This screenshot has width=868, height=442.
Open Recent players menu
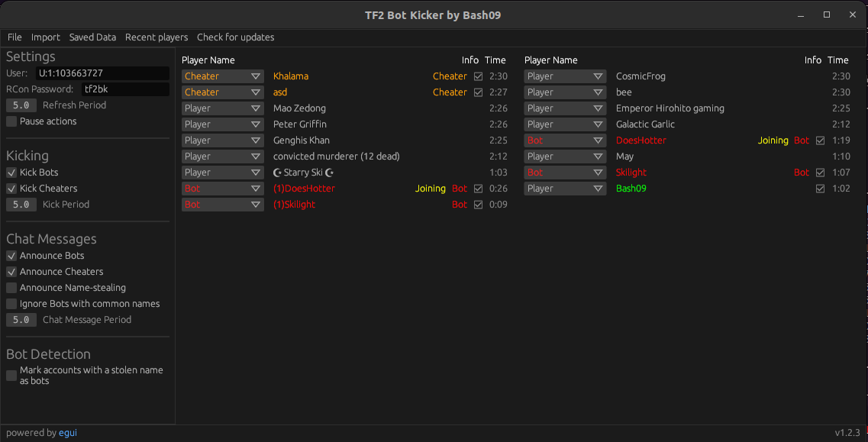coord(156,37)
